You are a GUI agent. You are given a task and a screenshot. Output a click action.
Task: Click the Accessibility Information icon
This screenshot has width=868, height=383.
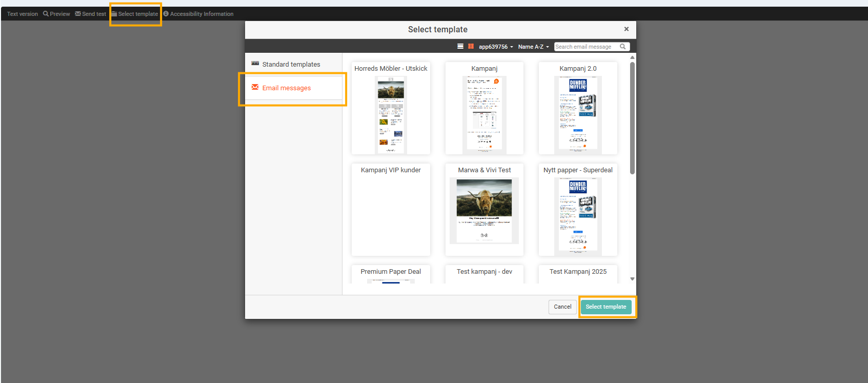[166, 14]
